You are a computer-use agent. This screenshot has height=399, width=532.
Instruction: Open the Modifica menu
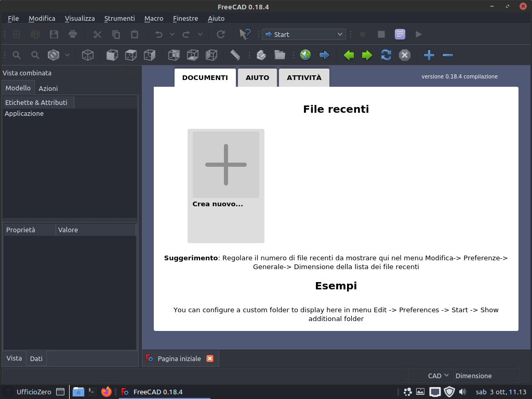click(x=42, y=18)
